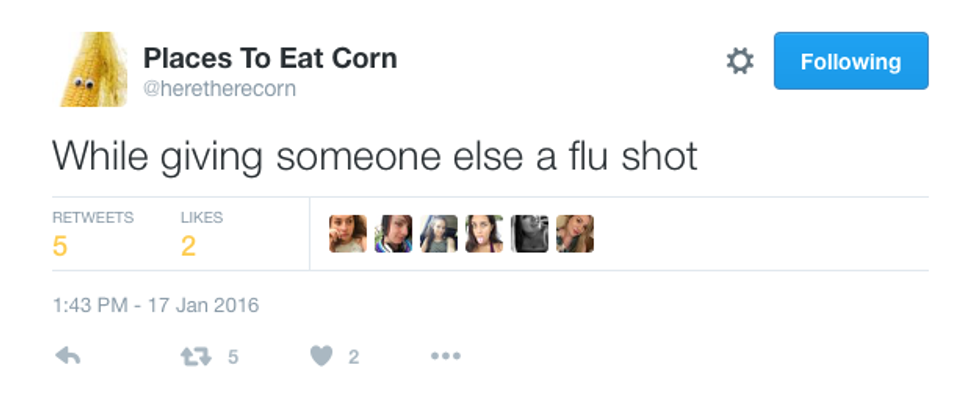
Task: Click the tweet text about a flu shot
Action: coord(374,156)
